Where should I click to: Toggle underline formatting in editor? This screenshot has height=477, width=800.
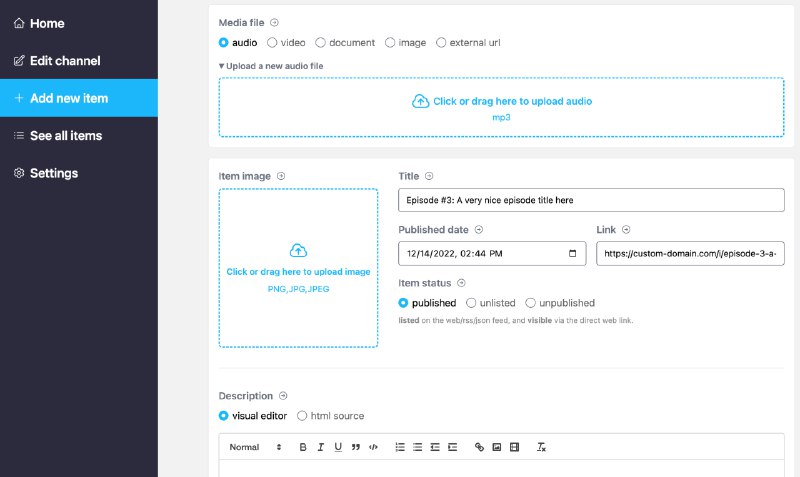[338, 447]
